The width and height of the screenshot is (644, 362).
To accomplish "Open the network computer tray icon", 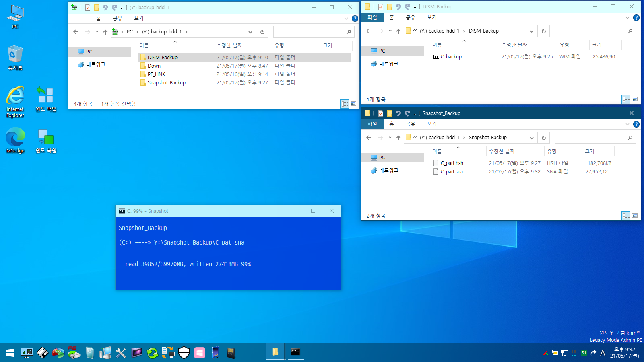I will tap(565, 353).
